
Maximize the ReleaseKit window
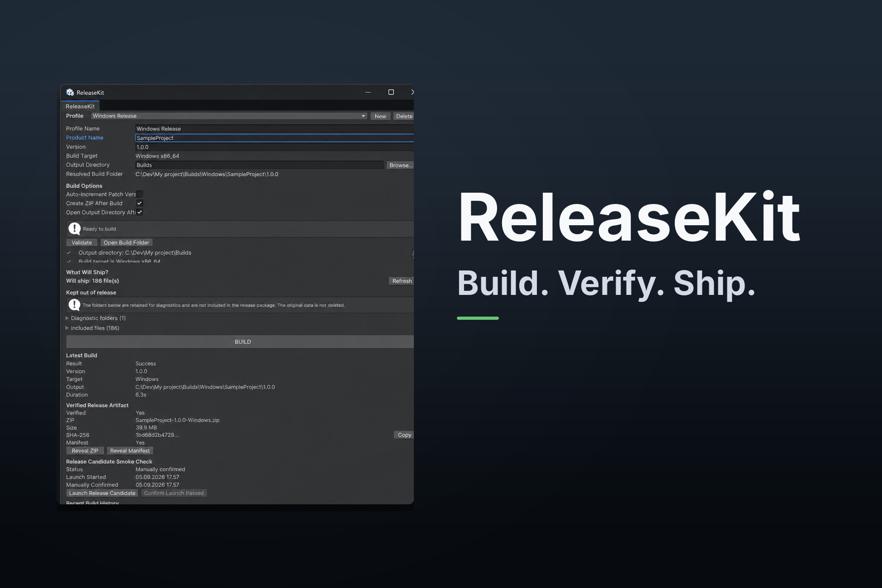pyautogui.click(x=391, y=92)
